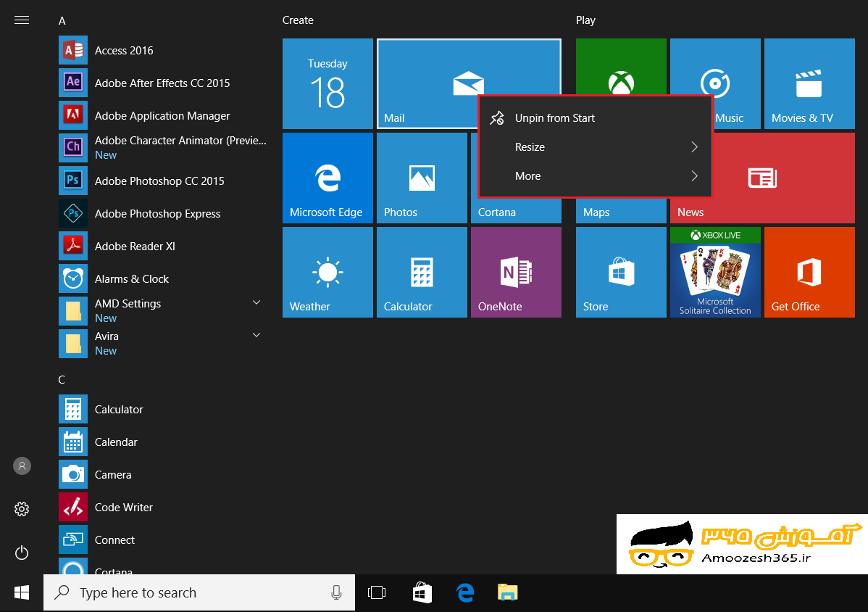Screen dimensions: 868x612
Task: Select the More menu entry
Action: [595, 176]
